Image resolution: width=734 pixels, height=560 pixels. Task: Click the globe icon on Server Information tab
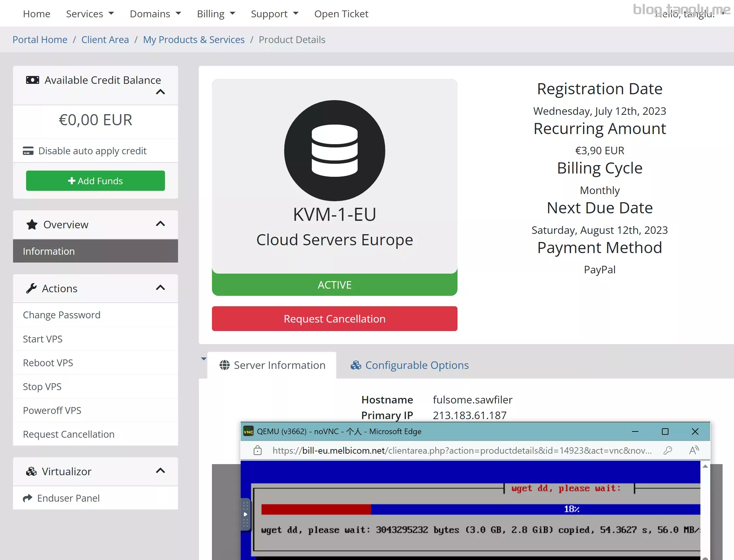pos(225,365)
